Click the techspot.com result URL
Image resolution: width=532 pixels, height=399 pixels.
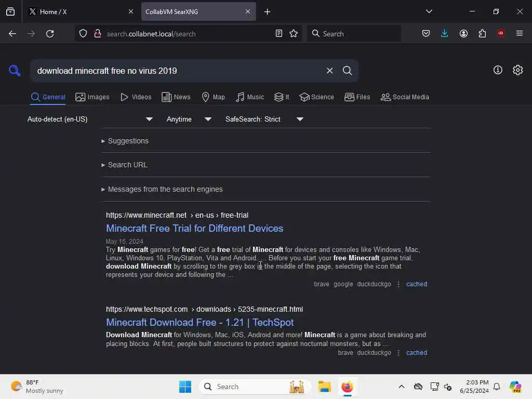(204, 309)
